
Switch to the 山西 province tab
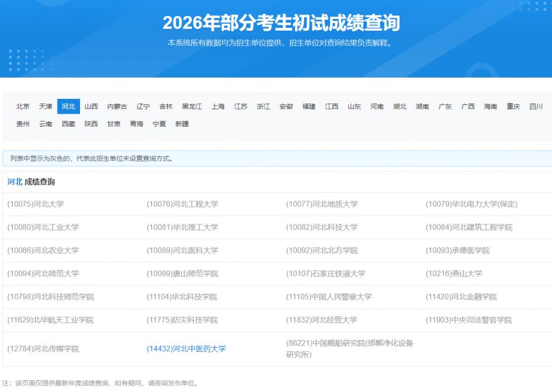(91, 106)
